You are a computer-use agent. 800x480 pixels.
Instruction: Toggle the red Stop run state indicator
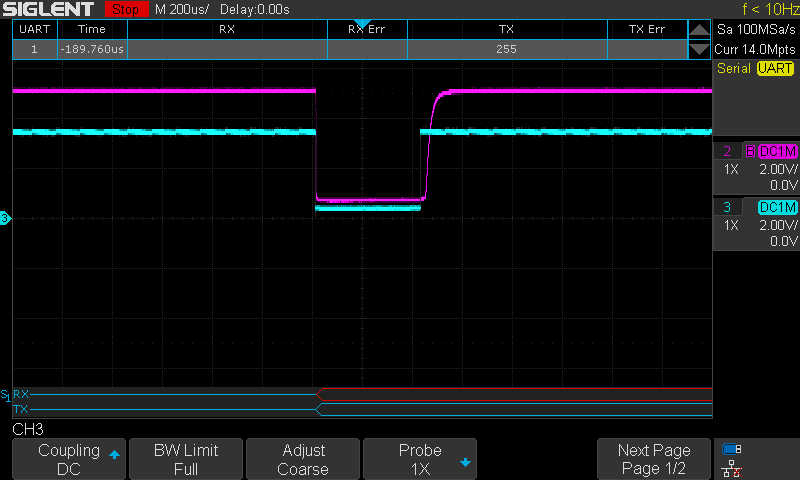125,9
